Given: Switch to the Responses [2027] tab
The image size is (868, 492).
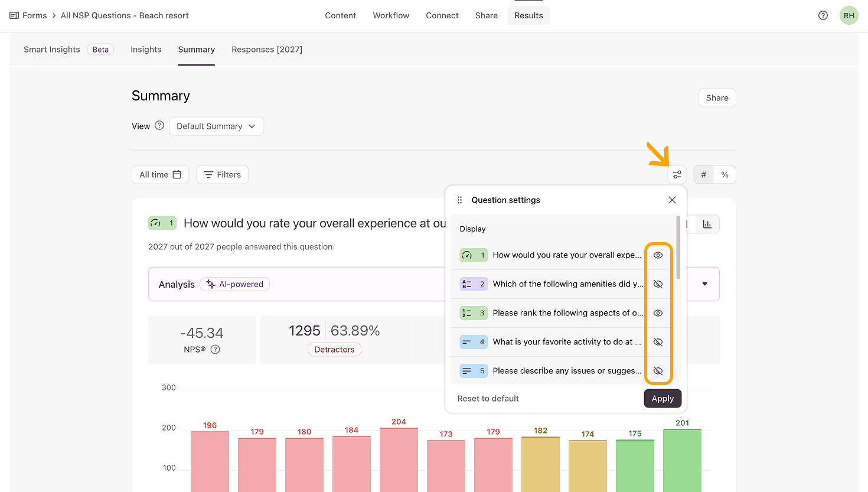Looking at the screenshot, I should tap(266, 50).
